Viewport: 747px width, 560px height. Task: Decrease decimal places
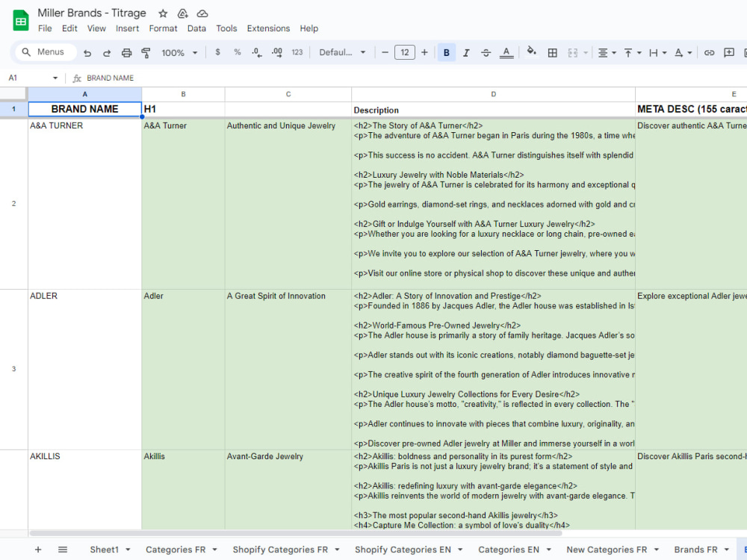[x=257, y=52]
